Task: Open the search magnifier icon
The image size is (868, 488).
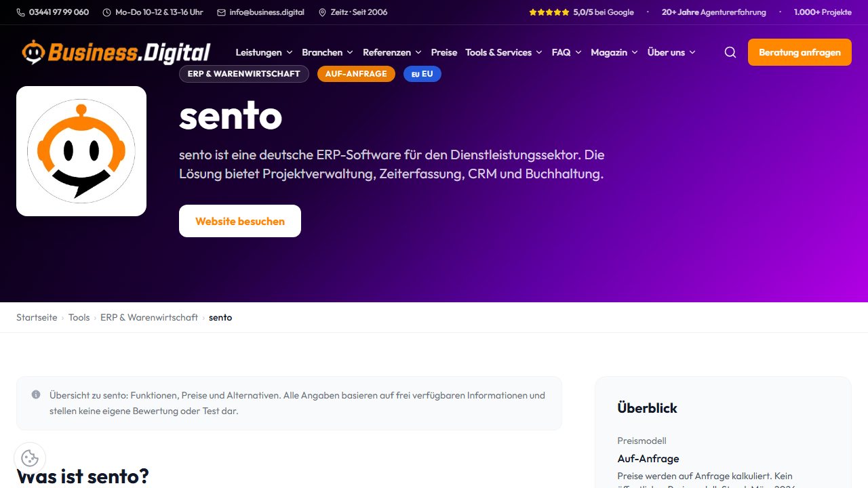Action: (x=730, y=52)
